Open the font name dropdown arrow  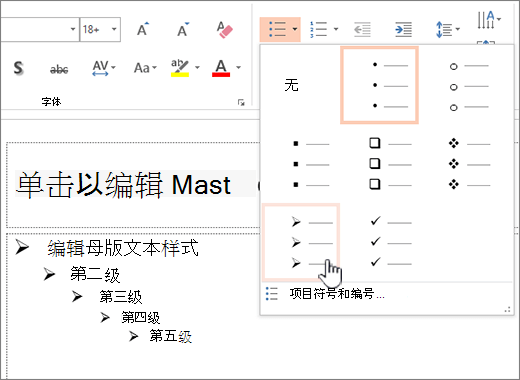tap(73, 29)
